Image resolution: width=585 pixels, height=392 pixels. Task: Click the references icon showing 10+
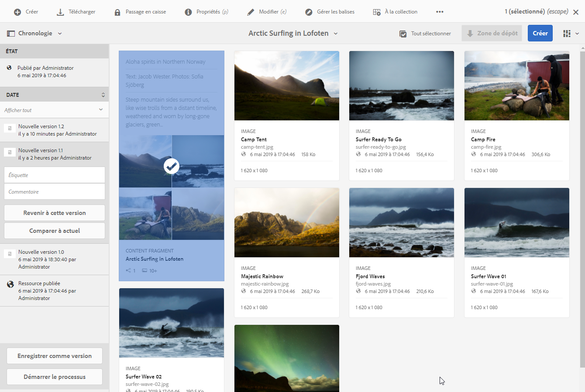tap(145, 271)
